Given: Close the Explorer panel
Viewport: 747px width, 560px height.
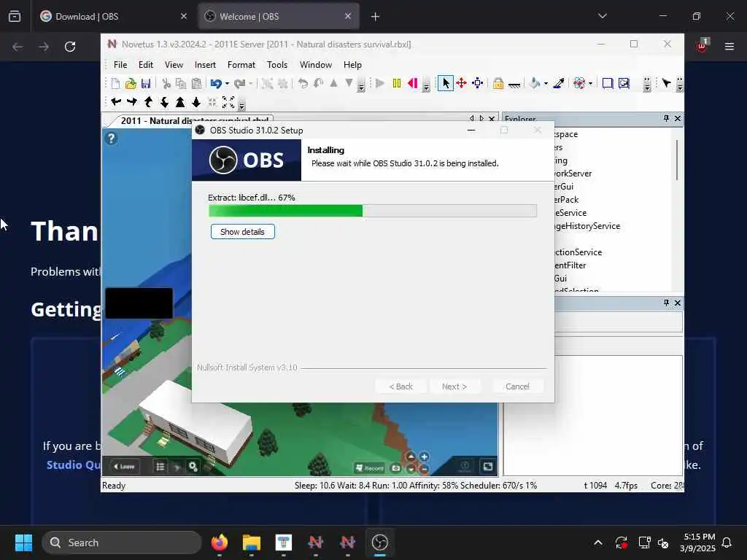Looking at the screenshot, I should tap(678, 118).
